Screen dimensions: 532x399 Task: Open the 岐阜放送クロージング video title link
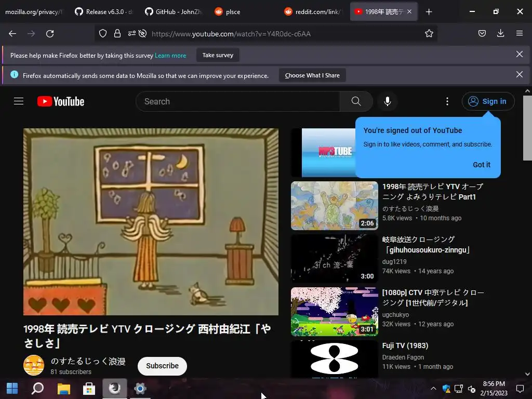(x=426, y=245)
